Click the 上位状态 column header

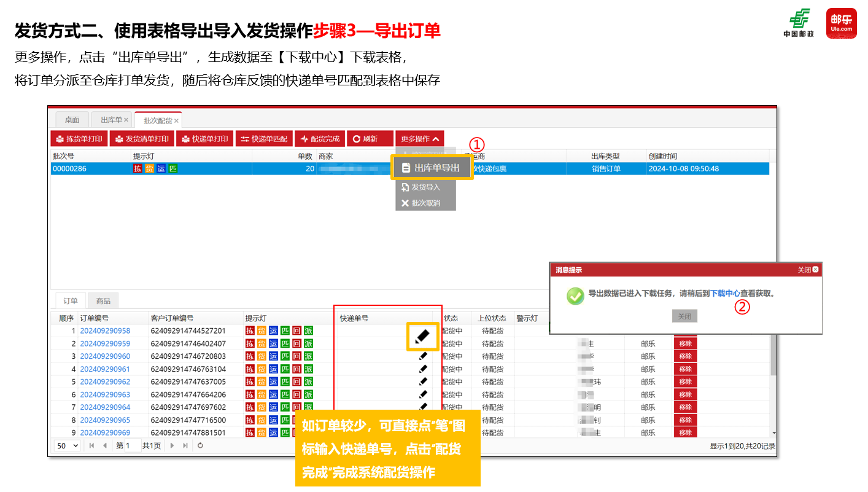point(492,318)
